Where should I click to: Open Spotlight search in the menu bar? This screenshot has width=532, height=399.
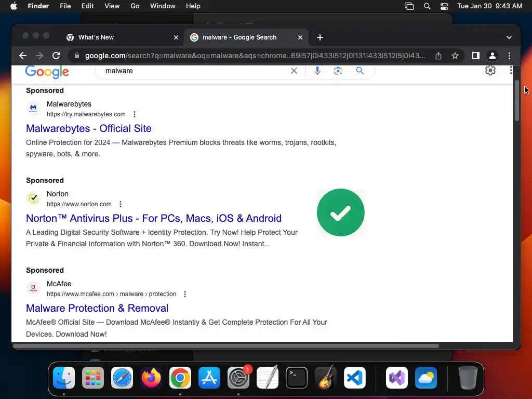click(427, 6)
